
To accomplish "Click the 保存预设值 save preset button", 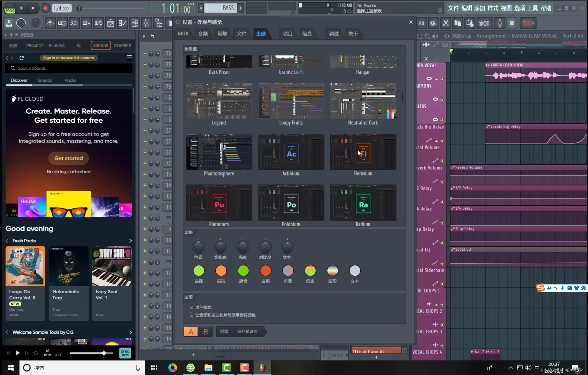I will tap(249, 332).
